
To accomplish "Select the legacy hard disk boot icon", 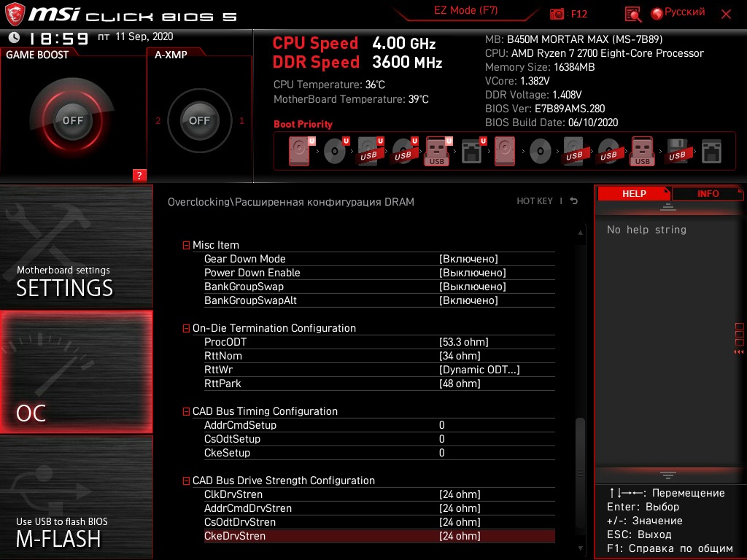I will click(505, 151).
